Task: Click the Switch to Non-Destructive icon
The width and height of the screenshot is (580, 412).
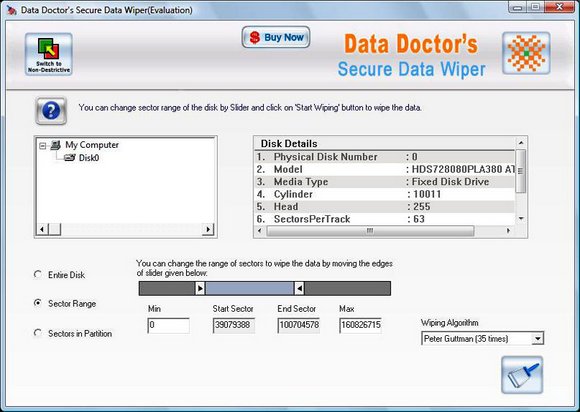Action: tap(49, 54)
